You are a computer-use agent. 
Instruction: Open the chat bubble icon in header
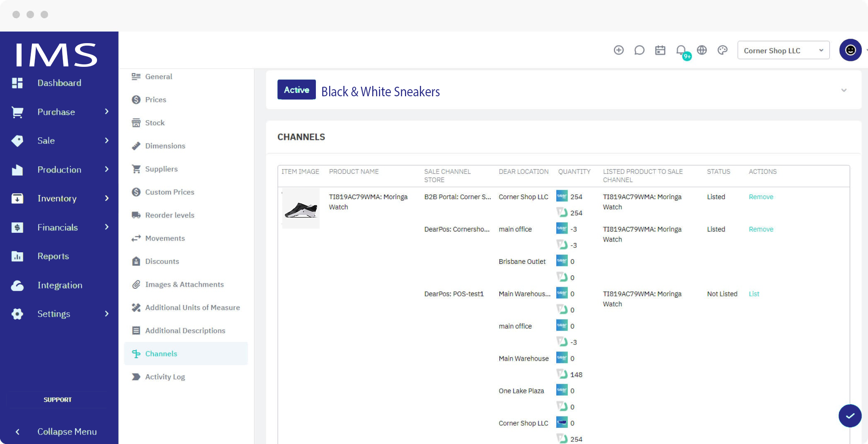pos(639,50)
